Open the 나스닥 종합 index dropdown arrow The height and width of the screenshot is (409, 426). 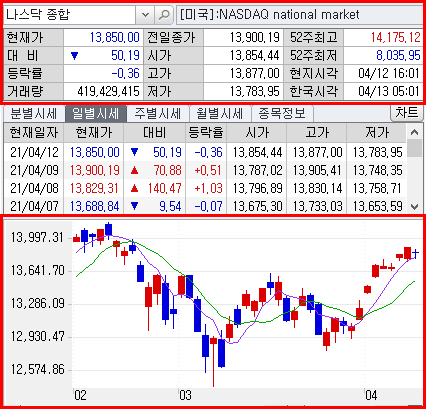coord(145,15)
